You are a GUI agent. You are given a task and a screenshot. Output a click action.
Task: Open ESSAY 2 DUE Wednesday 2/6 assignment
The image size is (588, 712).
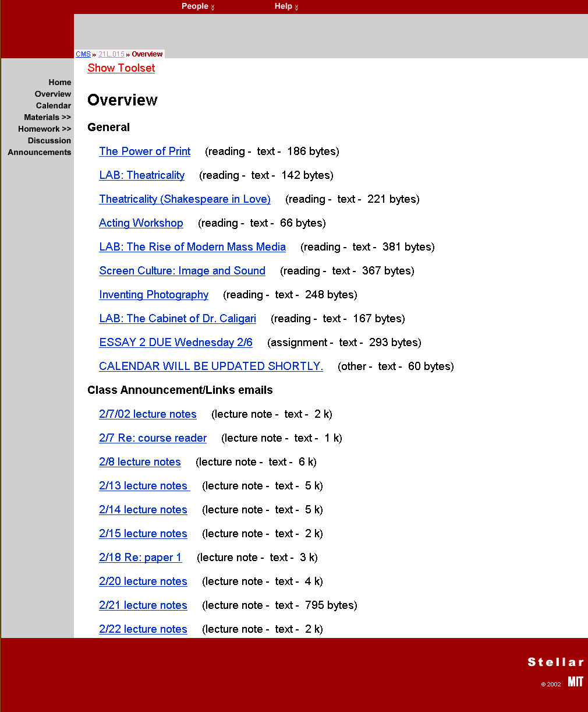tap(176, 343)
